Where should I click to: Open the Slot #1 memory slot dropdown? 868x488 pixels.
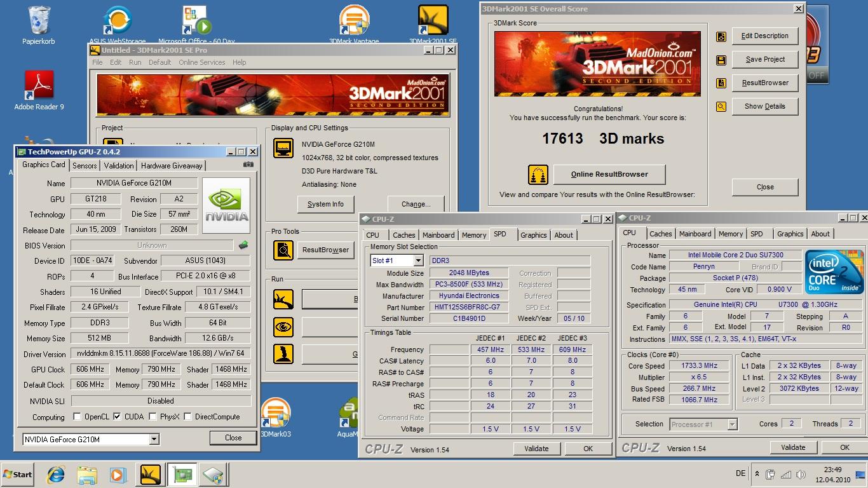pos(418,261)
